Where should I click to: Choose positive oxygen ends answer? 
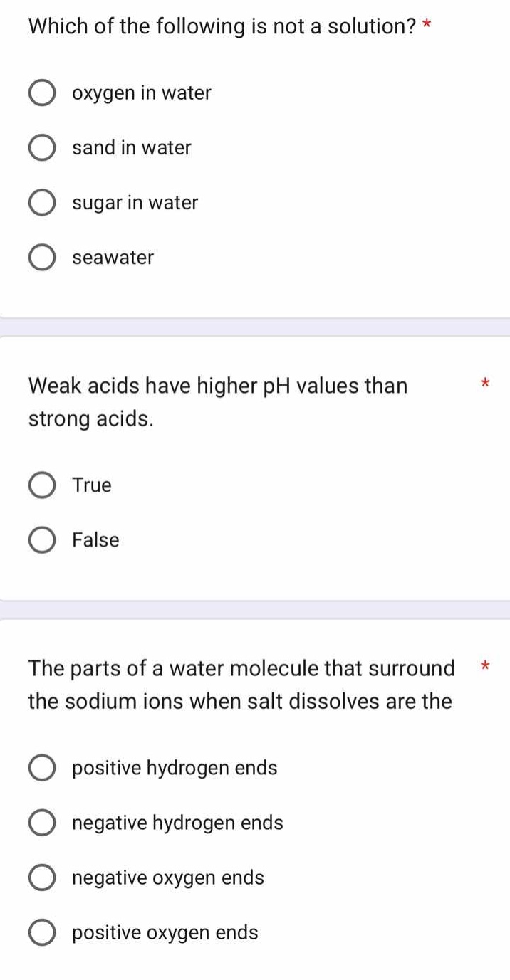pos(41,932)
